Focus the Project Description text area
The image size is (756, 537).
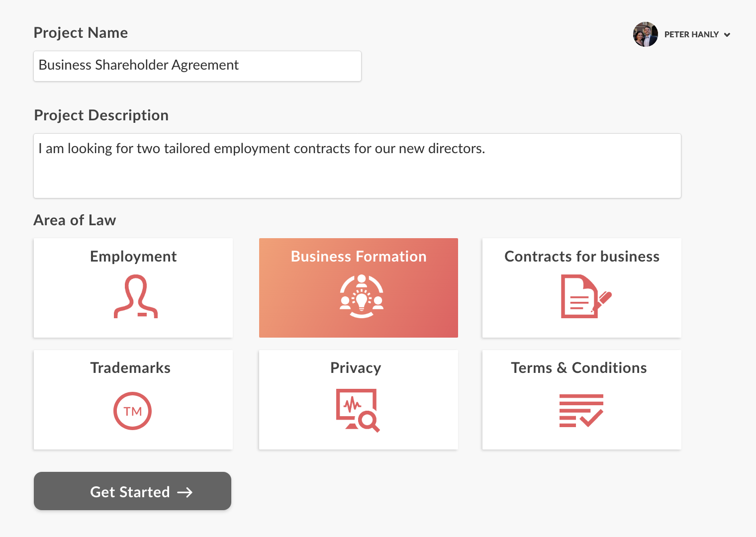(x=357, y=166)
